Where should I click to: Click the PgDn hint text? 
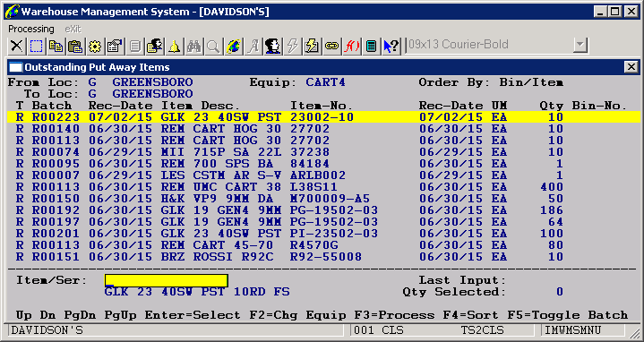(x=80, y=315)
